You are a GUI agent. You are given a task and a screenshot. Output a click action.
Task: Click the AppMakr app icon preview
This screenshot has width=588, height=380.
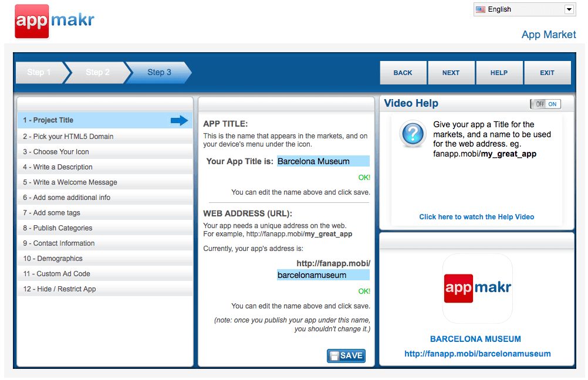click(477, 288)
